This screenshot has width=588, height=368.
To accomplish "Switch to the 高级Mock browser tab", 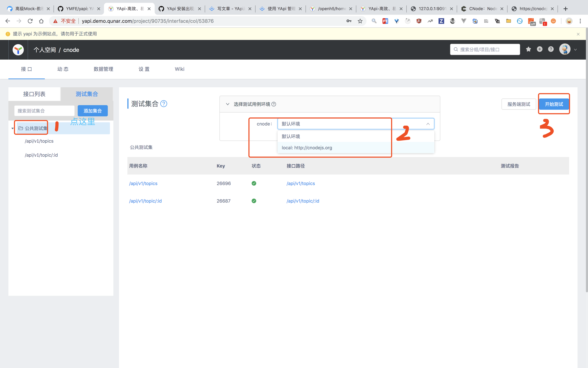I will 28,9.
